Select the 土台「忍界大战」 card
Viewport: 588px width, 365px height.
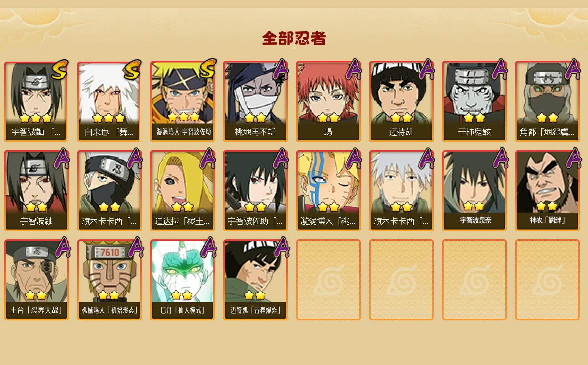tap(36, 280)
